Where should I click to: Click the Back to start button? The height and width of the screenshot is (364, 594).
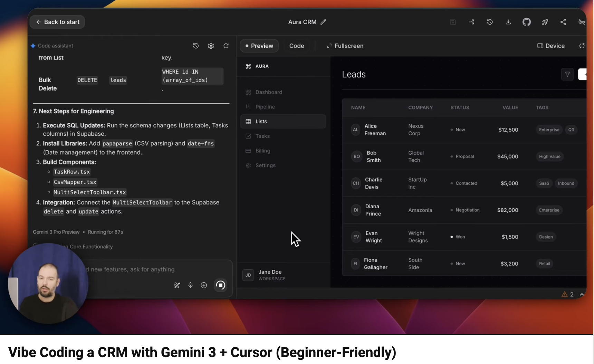pyautogui.click(x=57, y=22)
